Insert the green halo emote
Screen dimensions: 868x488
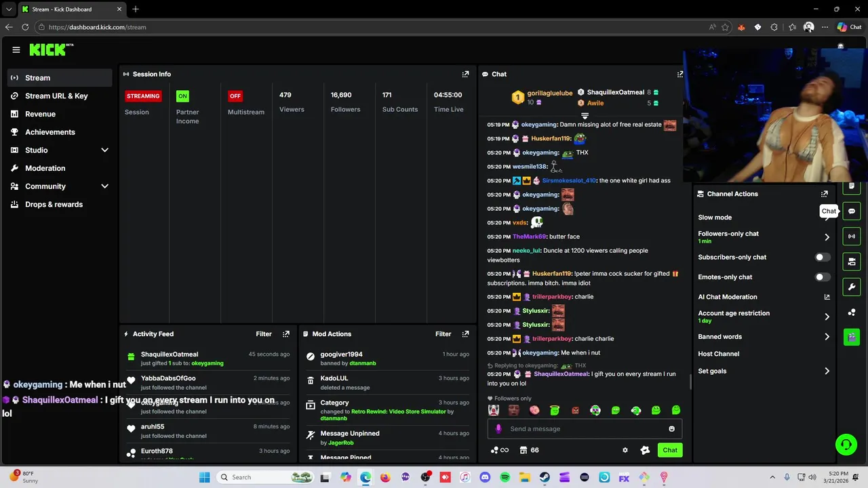point(555,410)
